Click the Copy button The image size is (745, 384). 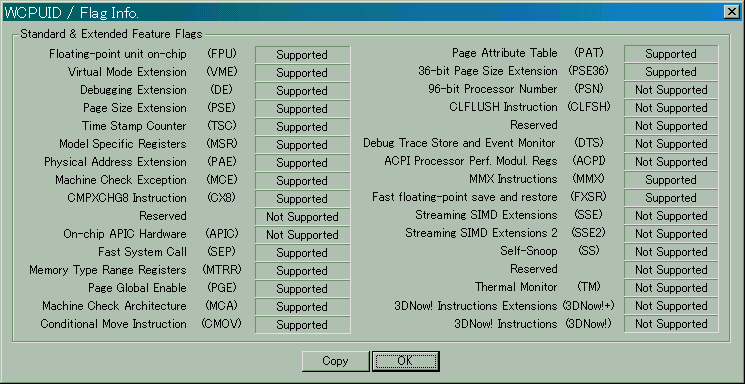pyautogui.click(x=335, y=361)
